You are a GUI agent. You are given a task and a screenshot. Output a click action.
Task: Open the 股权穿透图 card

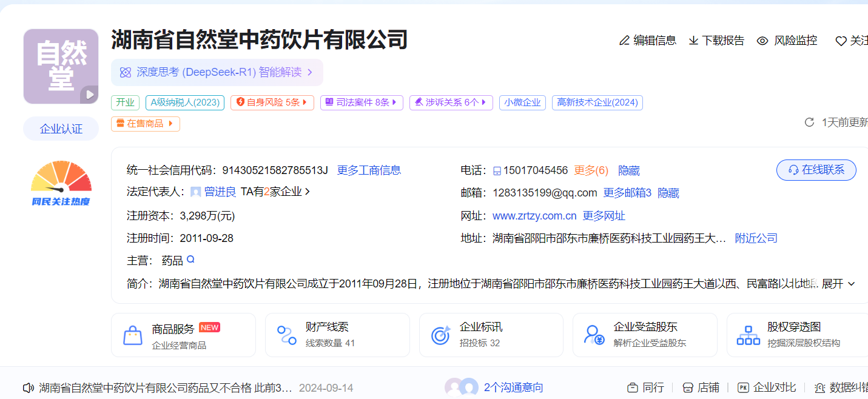pyautogui.click(x=797, y=335)
